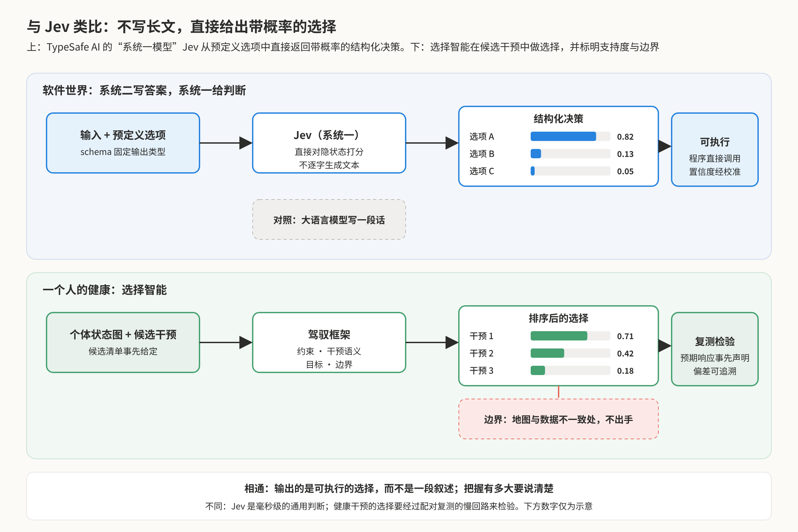Select the 输入 + 预定义选项 box
Viewport: 798px width, 532px height.
coord(123,143)
